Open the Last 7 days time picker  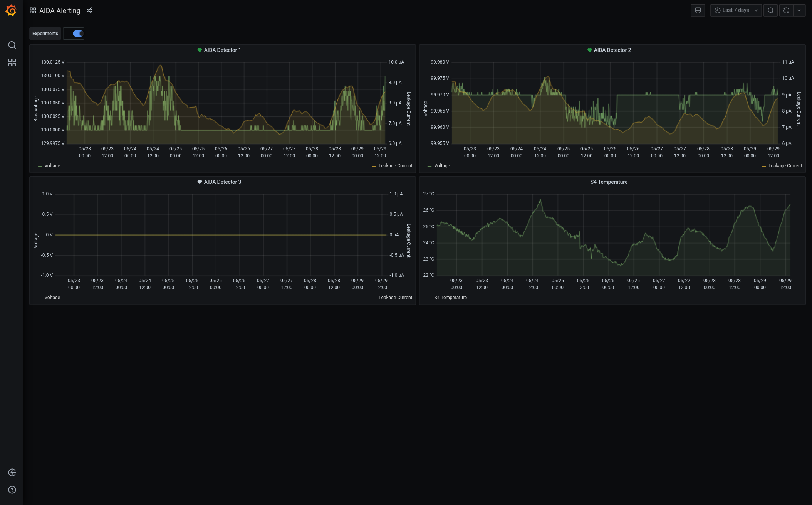pyautogui.click(x=736, y=10)
